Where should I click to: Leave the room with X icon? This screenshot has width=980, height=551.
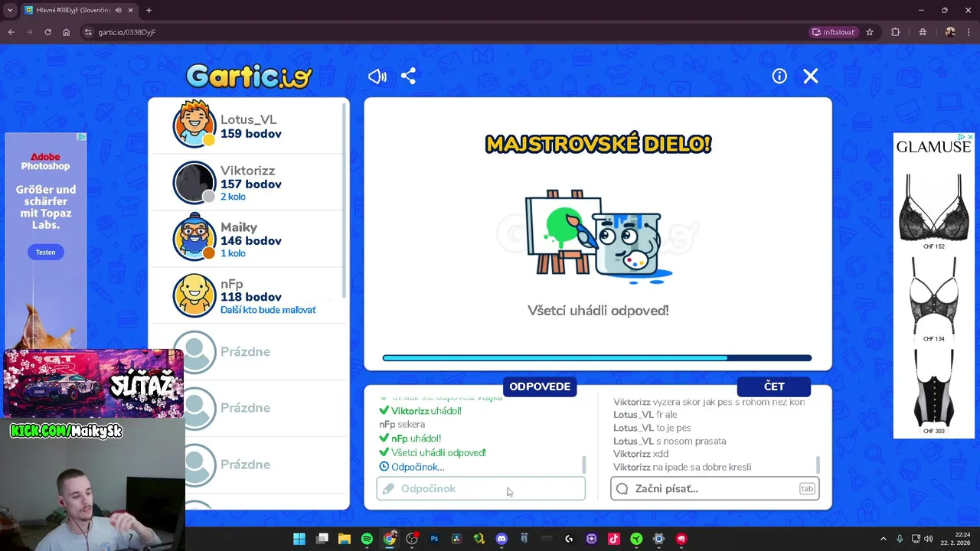811,77
